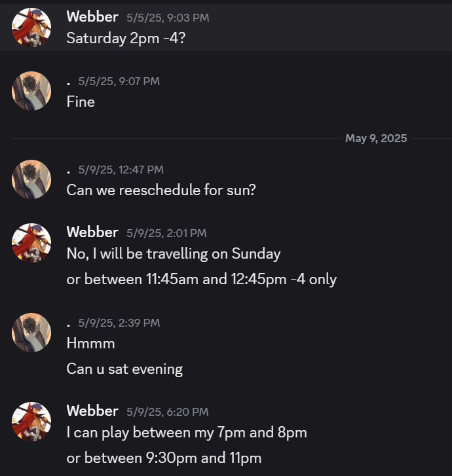Click the avatar beside the 'Hmmm' message
This screenshot has height=476, width=452.
coord(31,333)
